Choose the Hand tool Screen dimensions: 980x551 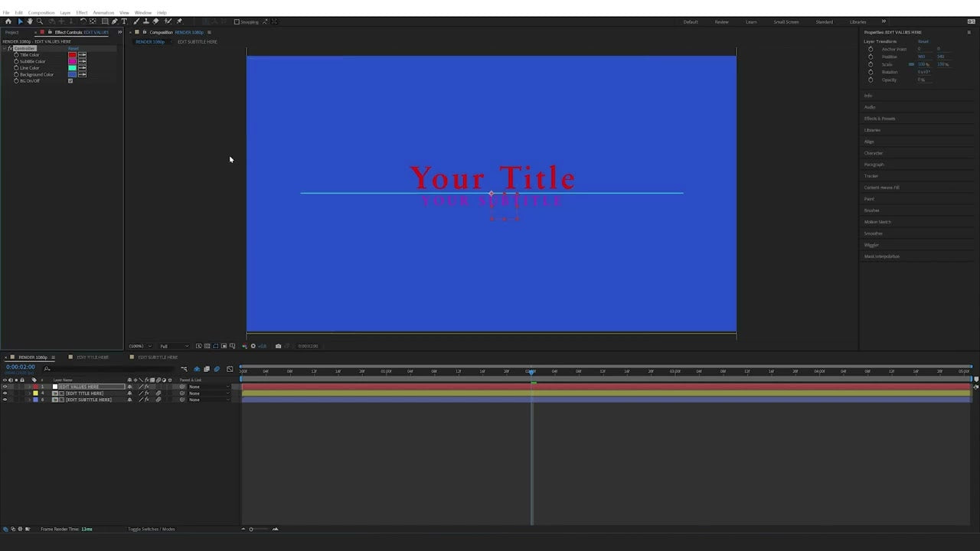[30, 21]
